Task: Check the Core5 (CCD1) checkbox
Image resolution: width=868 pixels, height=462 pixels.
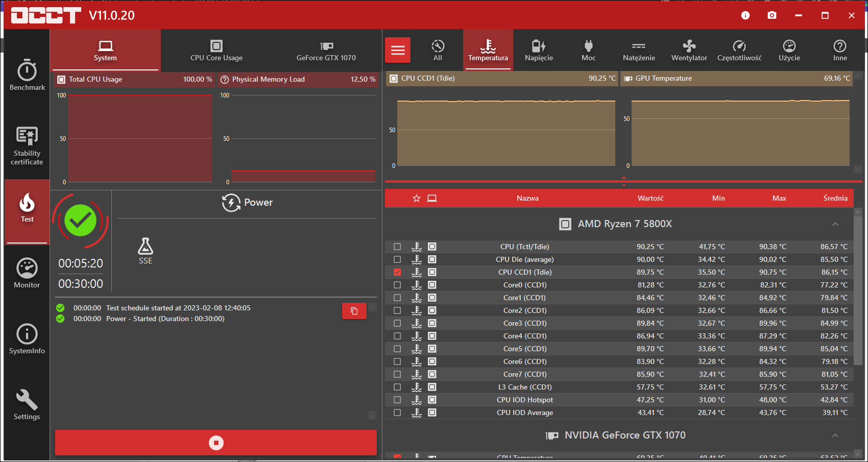Action: coord(397,349)
